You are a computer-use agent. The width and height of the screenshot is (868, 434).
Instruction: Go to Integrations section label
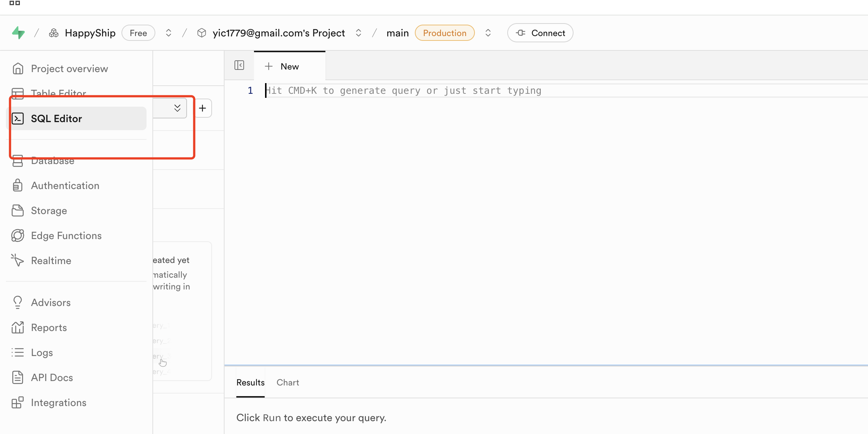point(59,402)
